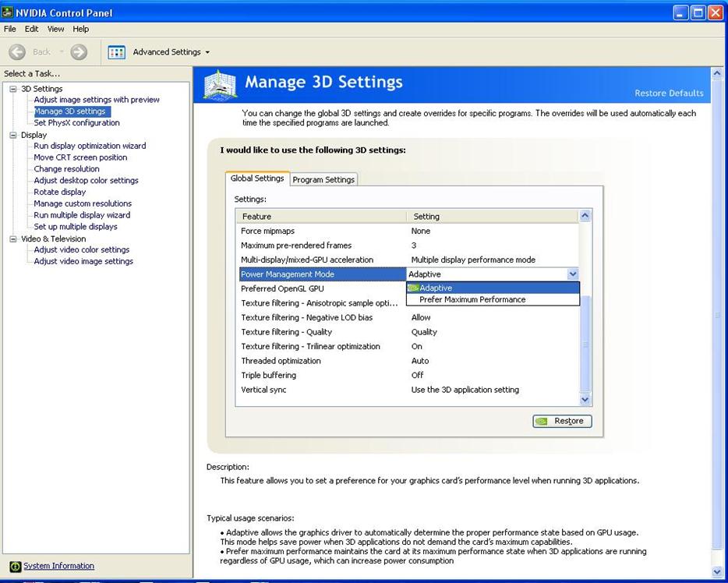Select the Threaded optimization row
This screenshot has height=583, width=728.
408,361
